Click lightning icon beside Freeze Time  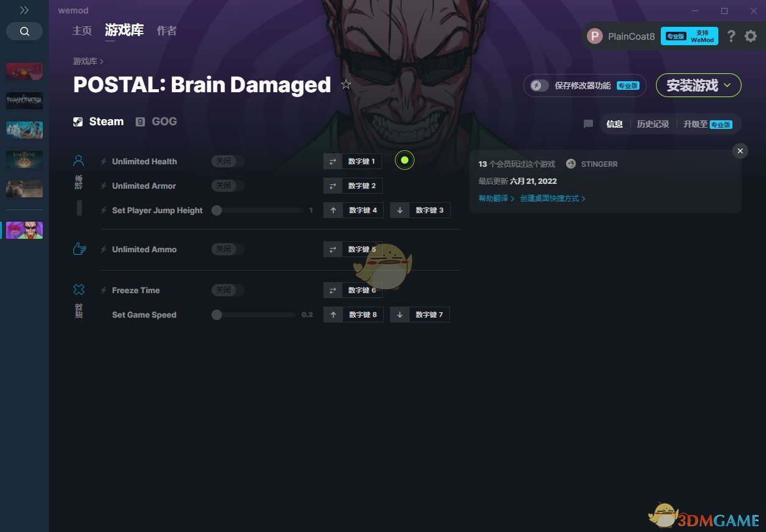pos(104,290)
